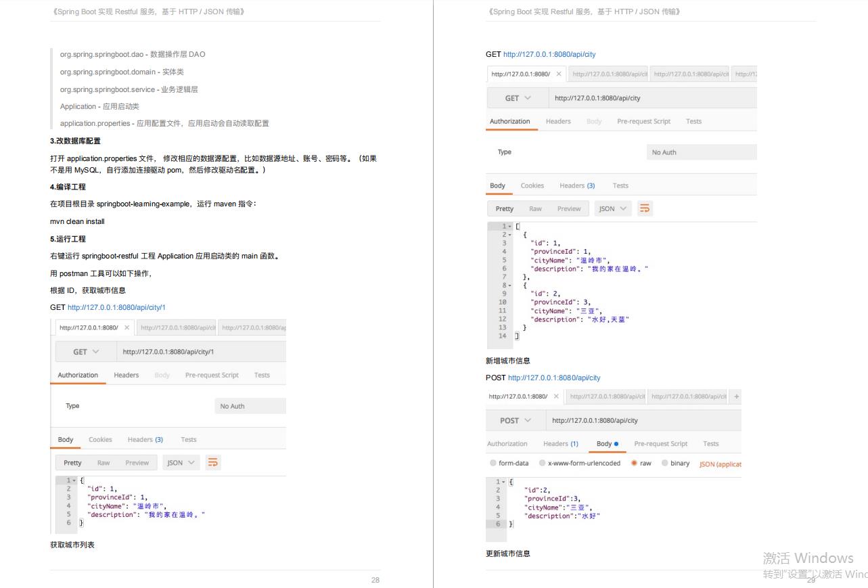Collapse line 1 fold arrow in api/city/1 response
The image size is (868, 588).
pyautogui.click(x=74, y=480)
